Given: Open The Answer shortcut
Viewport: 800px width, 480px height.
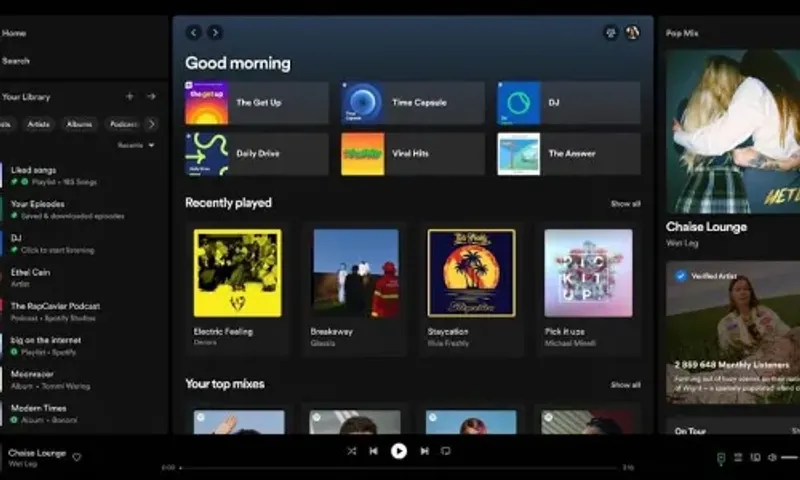Looking at the screenshot, I should 569,154.
